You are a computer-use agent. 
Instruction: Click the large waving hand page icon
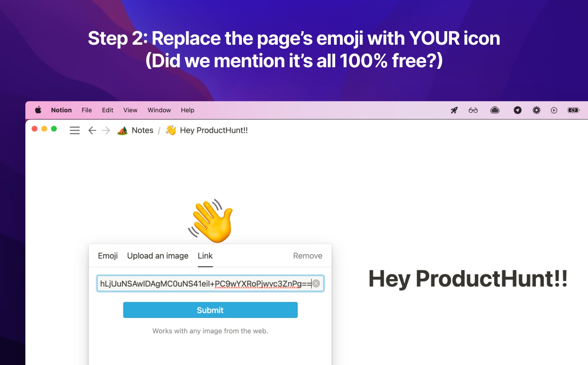pyautogui.click(x=210, y=221)
